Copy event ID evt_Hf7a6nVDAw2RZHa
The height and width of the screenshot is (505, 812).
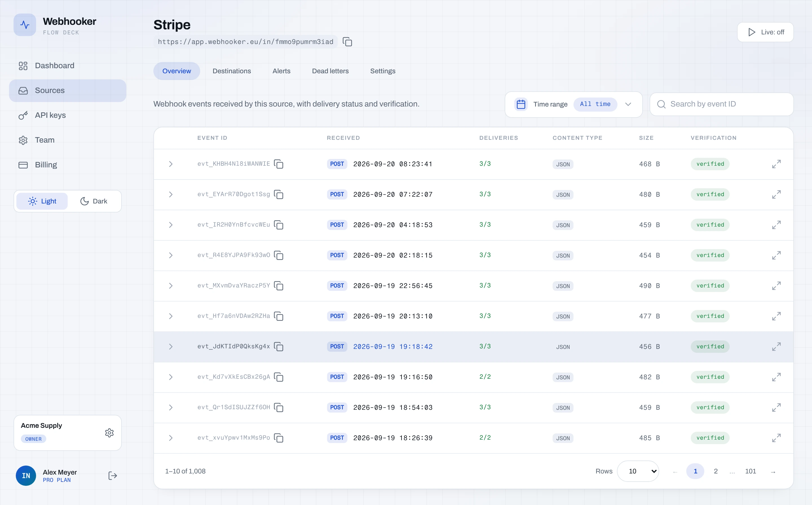click(278, 316)
